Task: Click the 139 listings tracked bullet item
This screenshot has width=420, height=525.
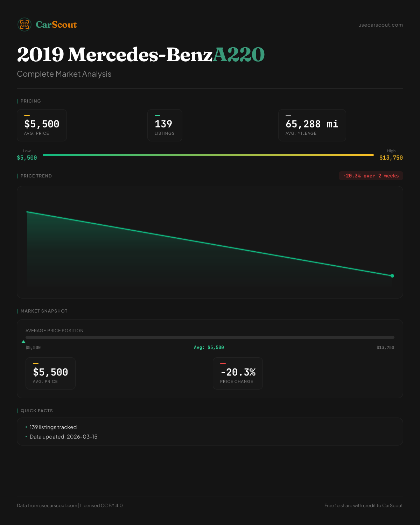Action: click(x=53, y=427)
